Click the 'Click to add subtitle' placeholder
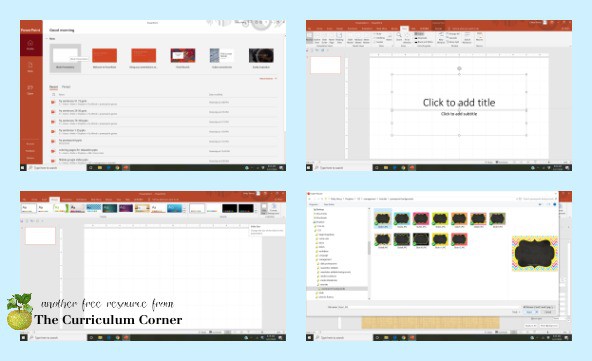This screenshot has height=361, width=592. (459, 114)
